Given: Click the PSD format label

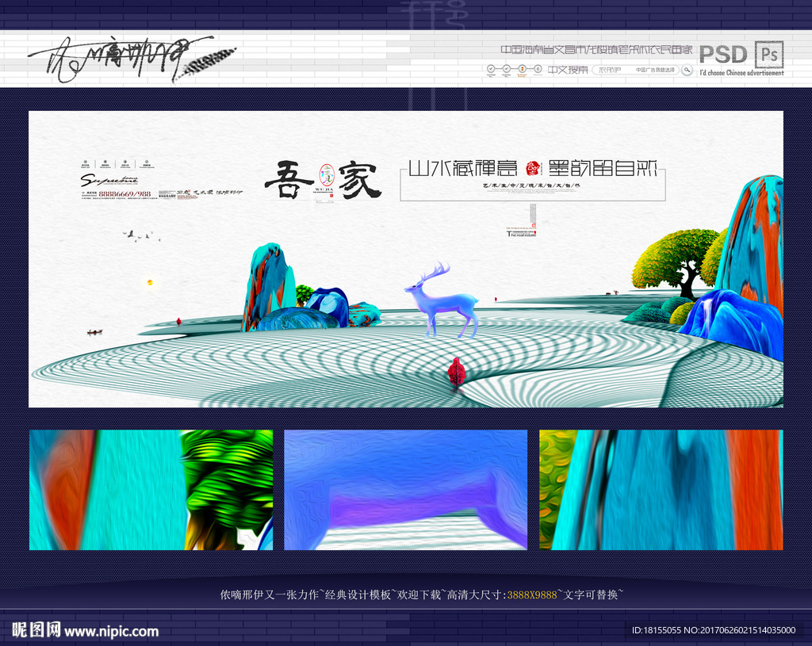Looking at the screenshot, I should pos(724,54).
